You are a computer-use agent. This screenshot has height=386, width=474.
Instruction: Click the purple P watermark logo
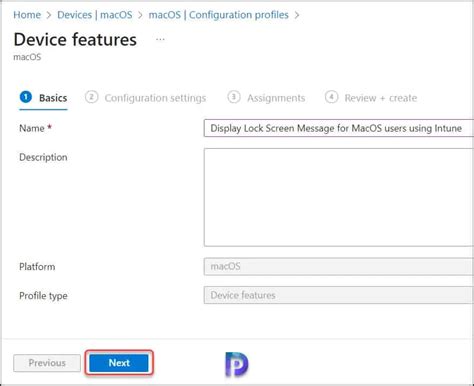point(237,364)
